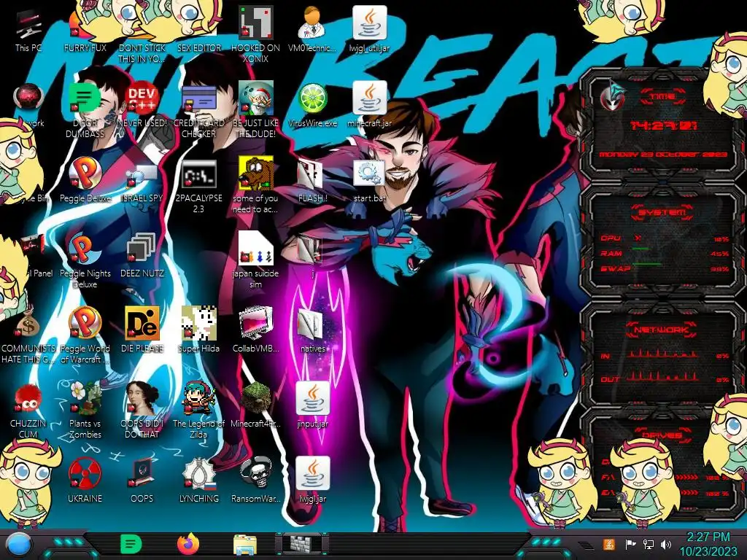The width and height of the screenshot is (747, 560).
Task: Open the This PC desktop icon
Action: tap(28, 31)
